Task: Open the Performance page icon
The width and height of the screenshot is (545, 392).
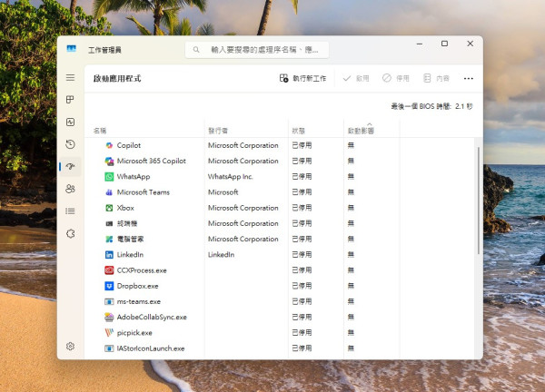Action: tap(70, 122)
